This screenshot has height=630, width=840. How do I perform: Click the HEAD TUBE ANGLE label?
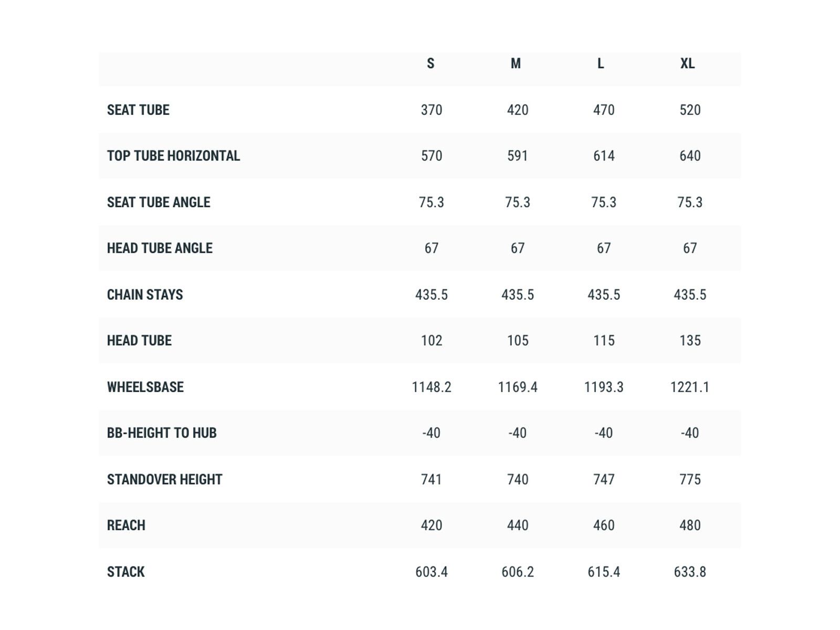click(160, 248)
